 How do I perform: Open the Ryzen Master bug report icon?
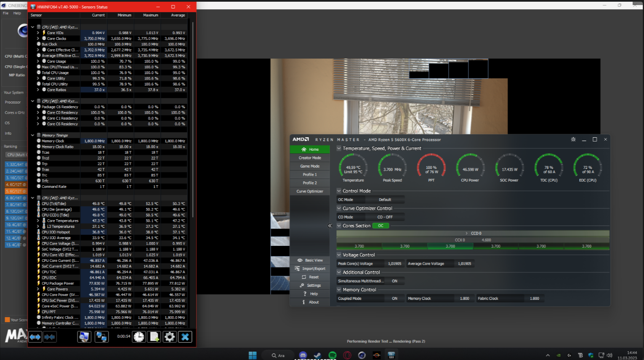pos(573,139)
